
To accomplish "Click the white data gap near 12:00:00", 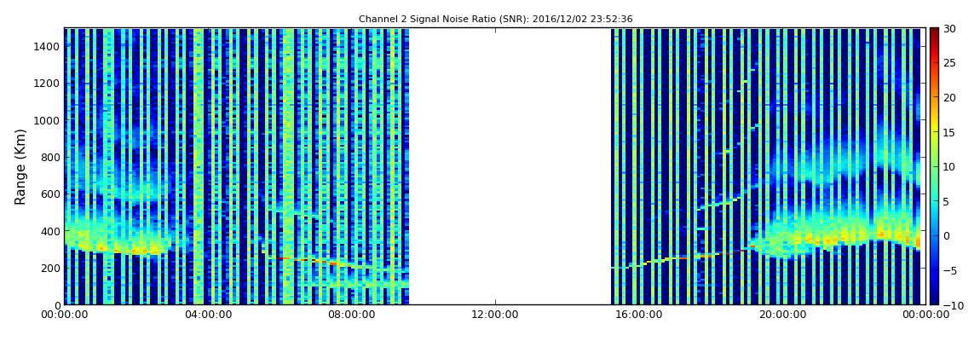I will [510, 166].
